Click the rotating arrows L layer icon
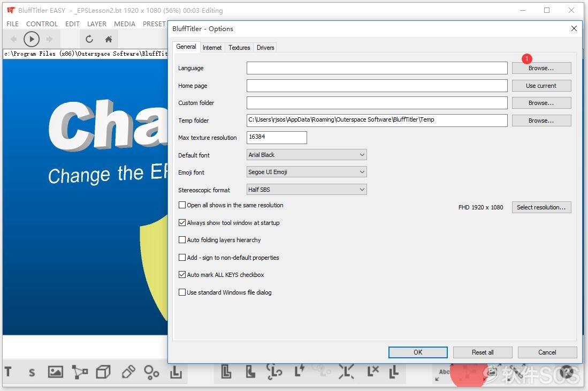This screenshot has height=391, width=588. coord(274,372)
